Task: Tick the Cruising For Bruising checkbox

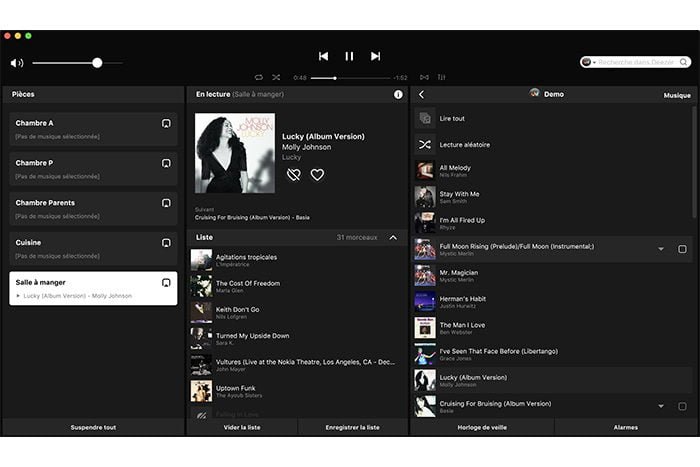Action: pos(682,407)
